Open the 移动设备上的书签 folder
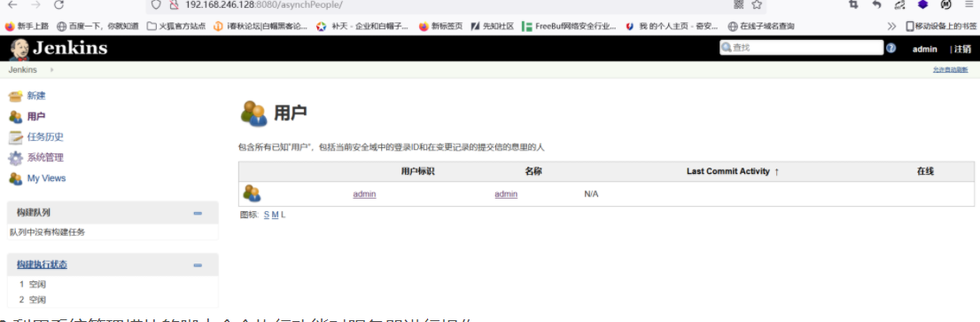 click(x=941, y=27)
